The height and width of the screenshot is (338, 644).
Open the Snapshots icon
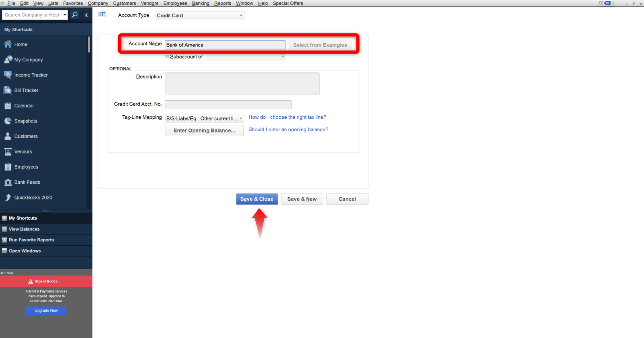click(x=8, y=121)
